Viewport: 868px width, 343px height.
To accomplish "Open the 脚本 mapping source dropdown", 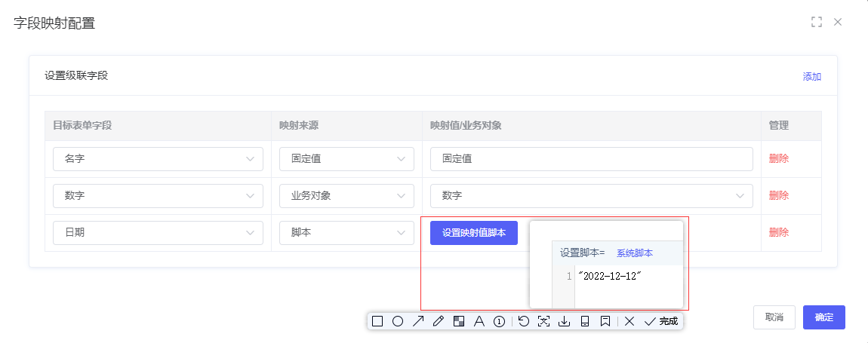I will point(346,233).
